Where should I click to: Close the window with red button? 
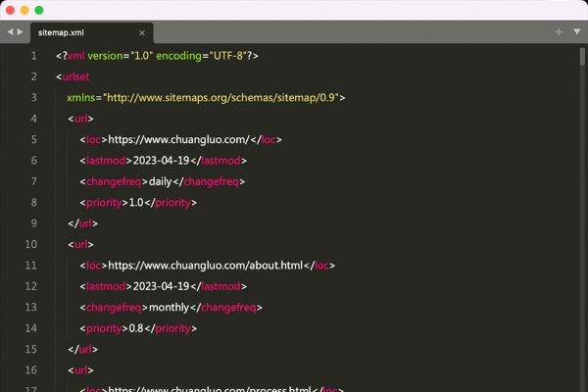[x=11, y=10]
